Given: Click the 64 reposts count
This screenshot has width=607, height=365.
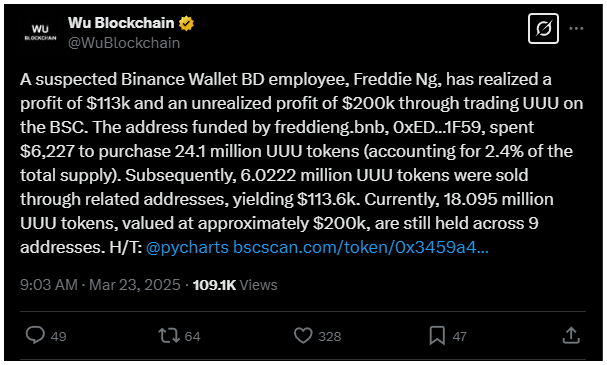Looking at the screenshot, I should pyautogui.click(x=192, y=336).
